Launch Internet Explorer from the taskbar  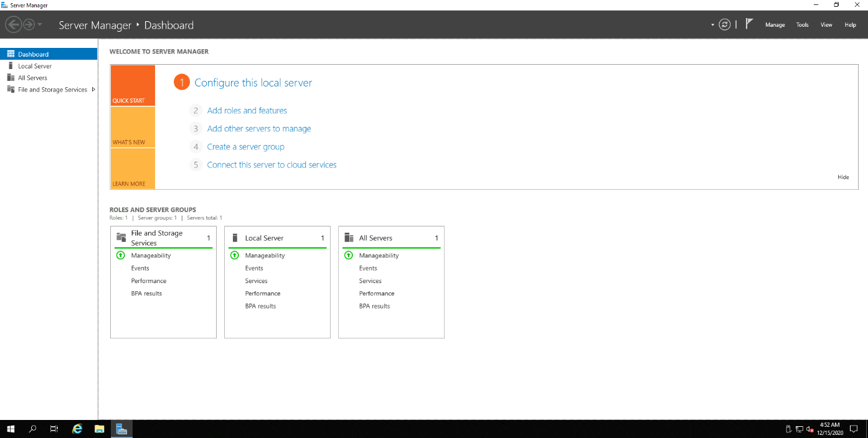click(77, 429)
